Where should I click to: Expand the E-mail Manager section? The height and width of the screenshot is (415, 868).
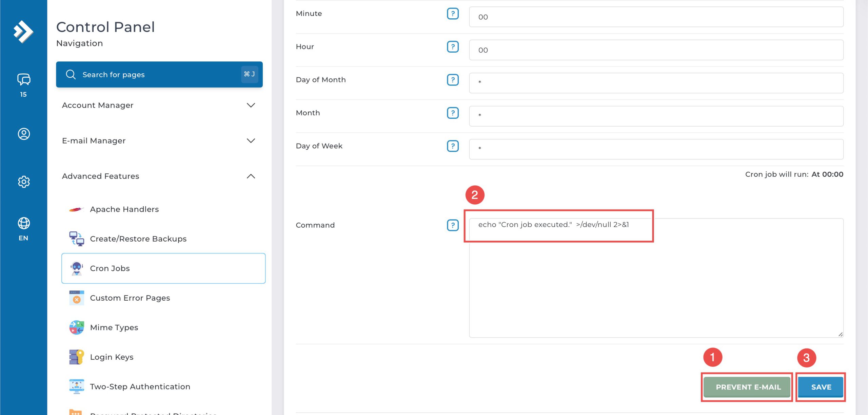pyautogui.click(x=159, y=141)
